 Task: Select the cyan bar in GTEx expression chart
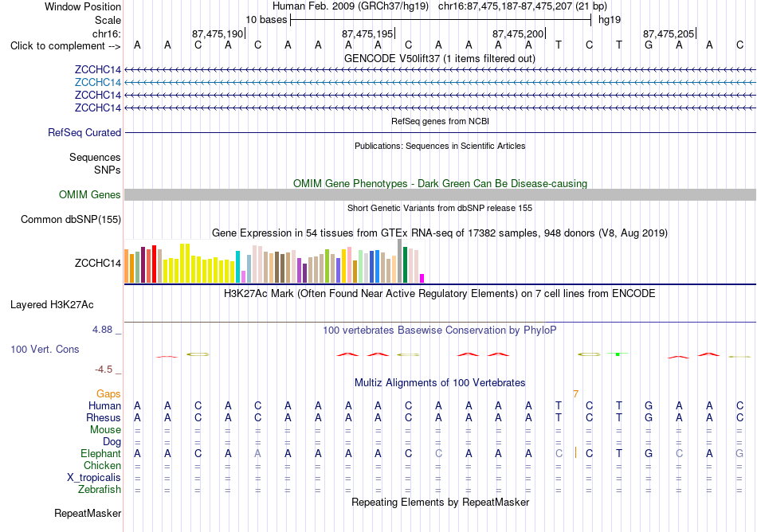tap(237, 267)
